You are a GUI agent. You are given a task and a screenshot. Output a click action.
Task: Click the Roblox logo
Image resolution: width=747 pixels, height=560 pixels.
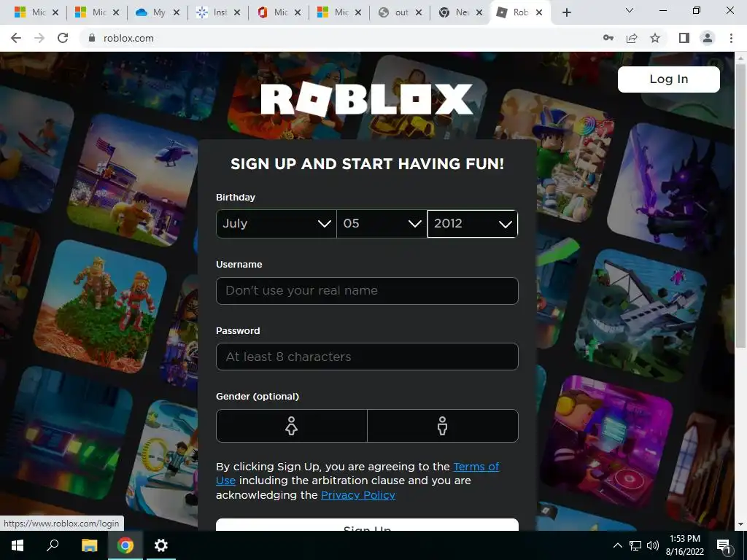pyautogui.click(x=367, y=99)
